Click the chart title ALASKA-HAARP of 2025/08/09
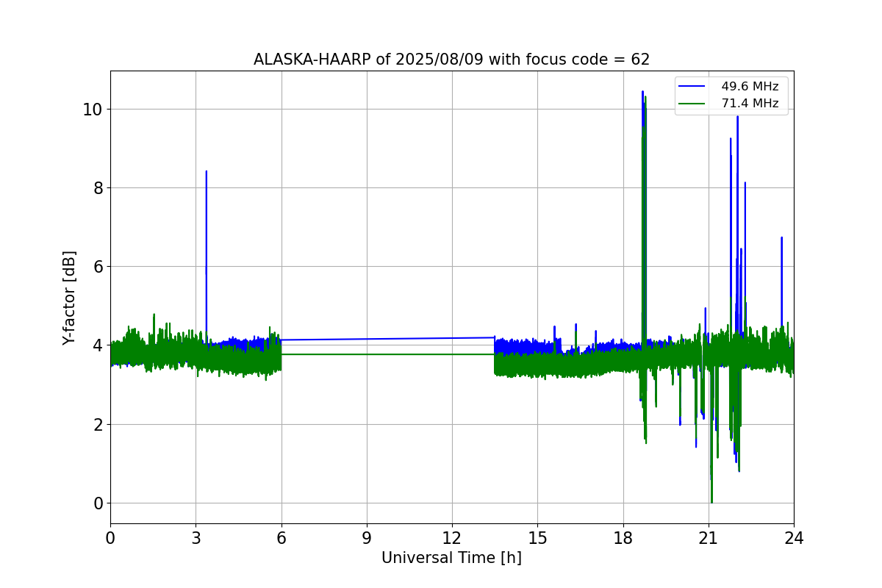The width and height of the screenshot is (882, 588). point(451,60)
